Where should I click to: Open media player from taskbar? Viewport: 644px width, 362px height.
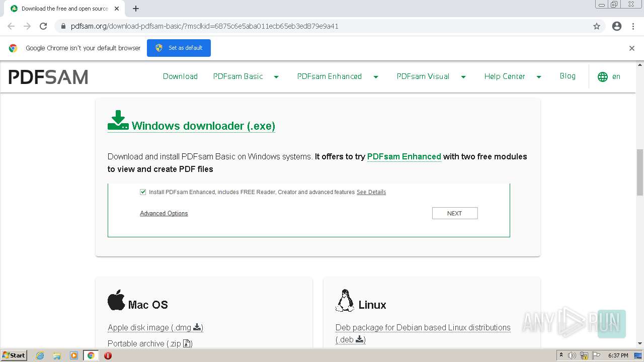[x=74, y=355]
